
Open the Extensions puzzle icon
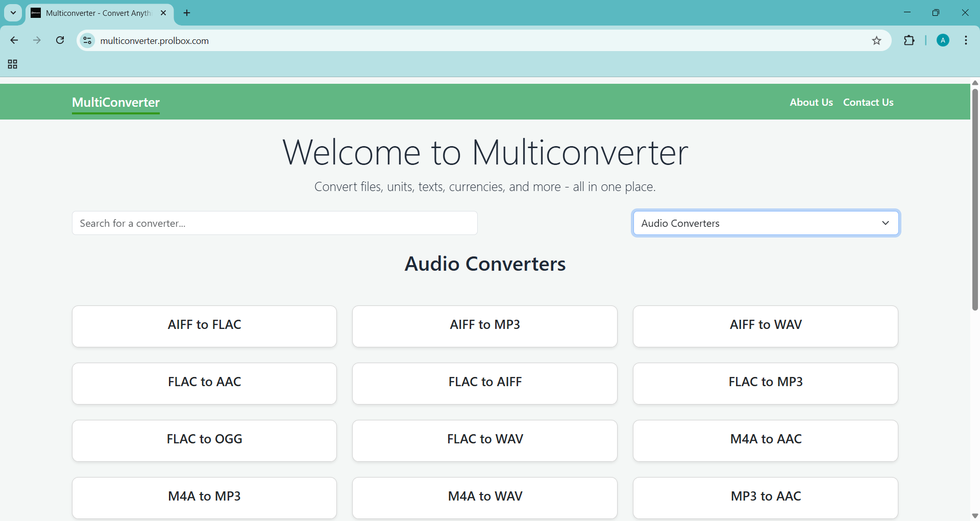(x=909, y=40)
